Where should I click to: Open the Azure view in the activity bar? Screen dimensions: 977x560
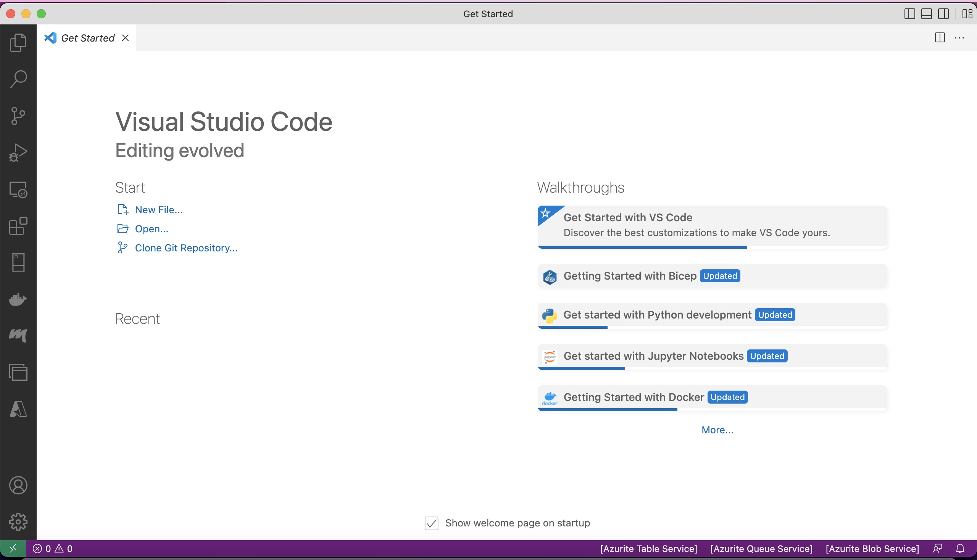18,409
